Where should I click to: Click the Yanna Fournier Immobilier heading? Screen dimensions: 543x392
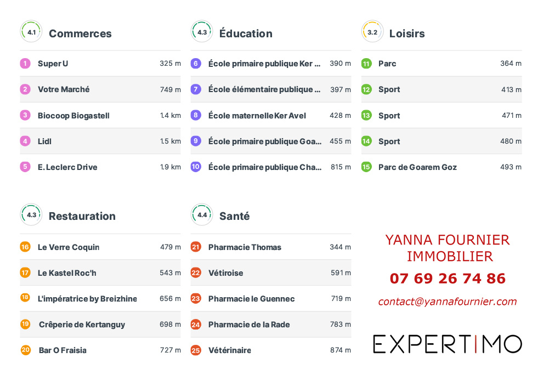click(x=448, y=248)
